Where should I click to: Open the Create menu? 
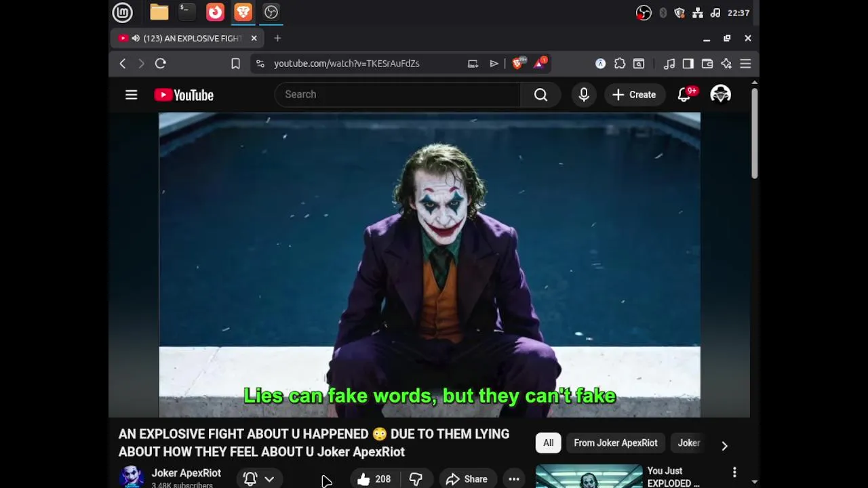pyautogui.click(x=634, y=95)
